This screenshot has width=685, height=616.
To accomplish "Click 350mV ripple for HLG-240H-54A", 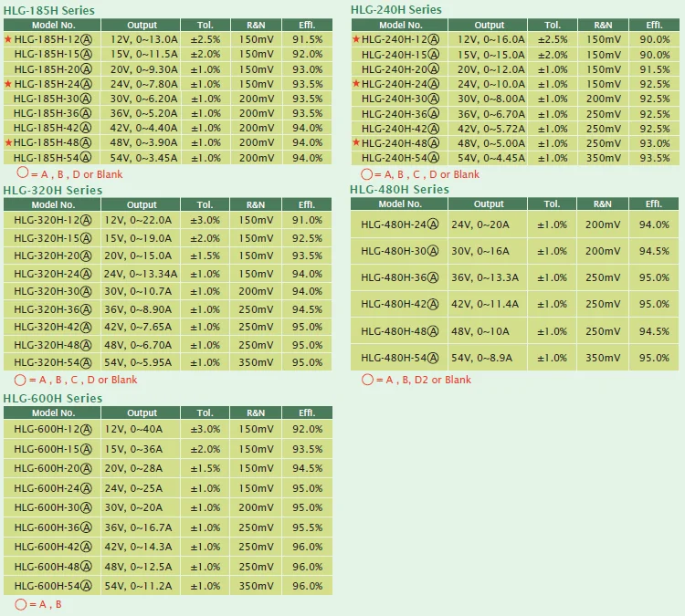I will point(604,158).
